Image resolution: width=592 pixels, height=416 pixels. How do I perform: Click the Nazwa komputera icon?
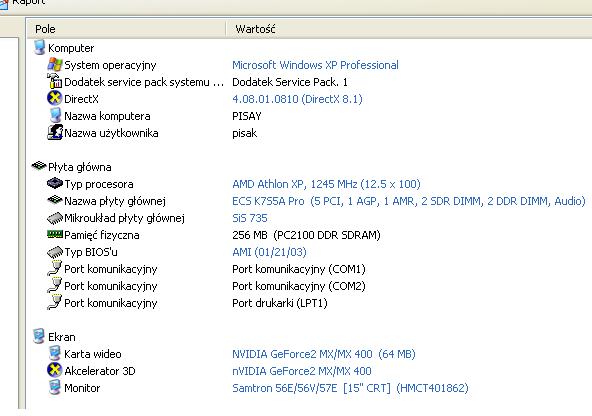pos(55,115)
